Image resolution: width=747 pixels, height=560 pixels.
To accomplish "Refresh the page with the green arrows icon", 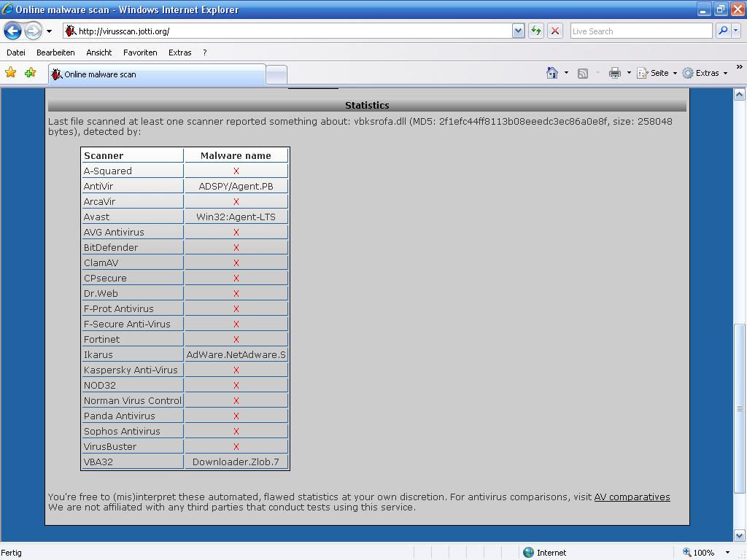I will click(x=536, y=31).
